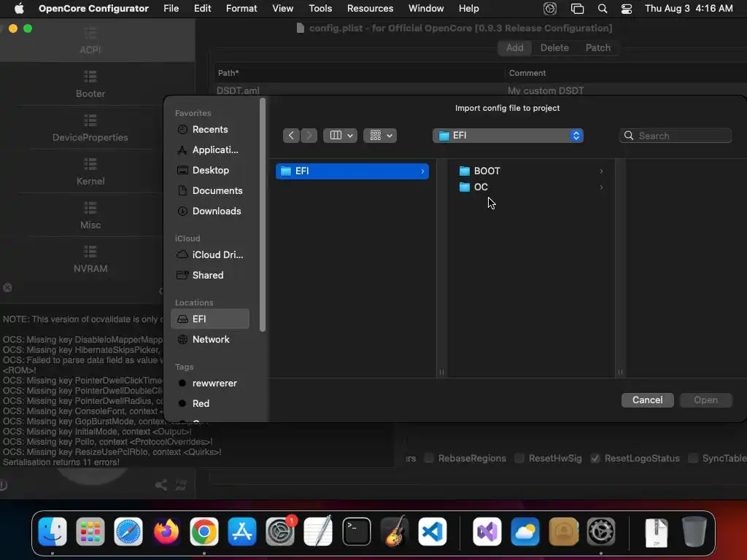Open Safari from the Dock

click(x=128, y=532)
